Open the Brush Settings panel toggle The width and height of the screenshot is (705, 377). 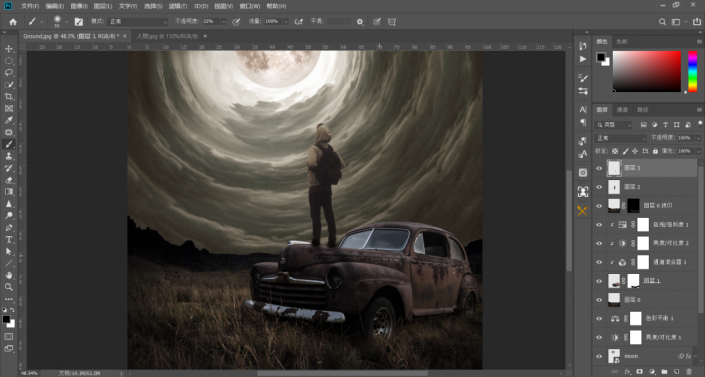tap(79, 22)
